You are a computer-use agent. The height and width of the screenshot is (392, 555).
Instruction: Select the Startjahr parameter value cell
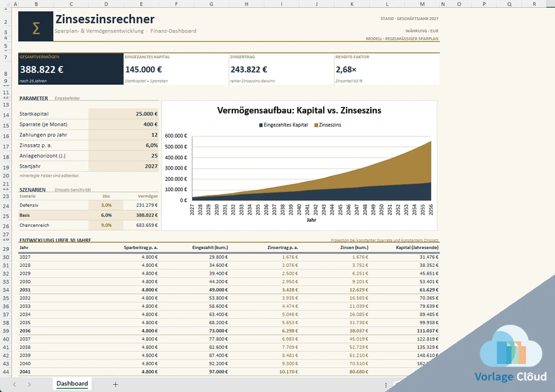pyautogui.click(x=123, y=166)
